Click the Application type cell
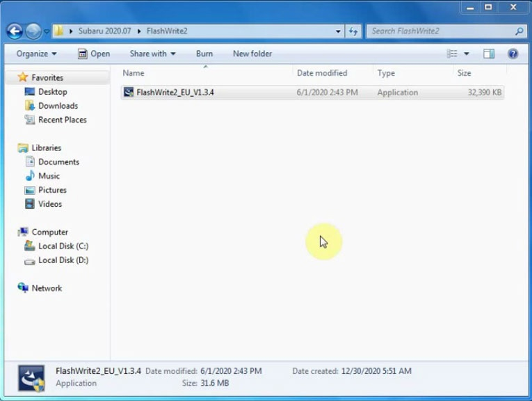 pos(398,93)
